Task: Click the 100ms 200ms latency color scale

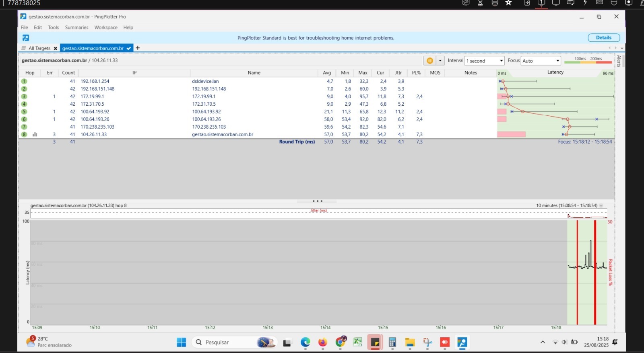Action: point(588,60)
